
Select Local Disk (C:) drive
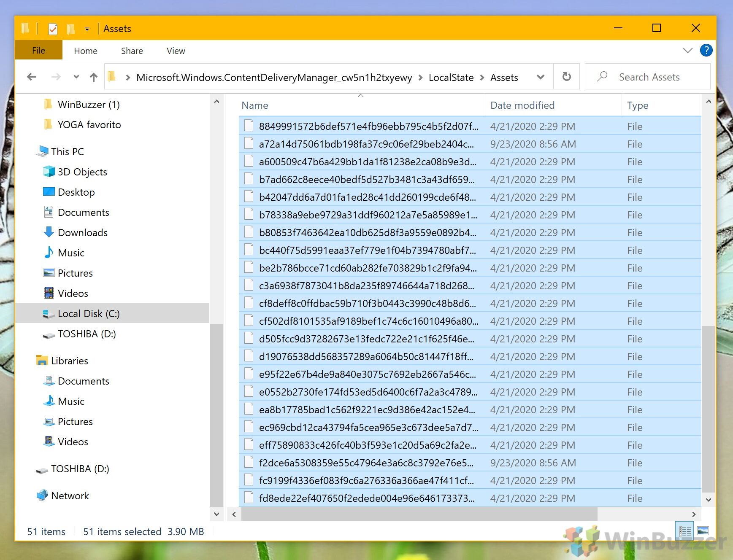112,313
